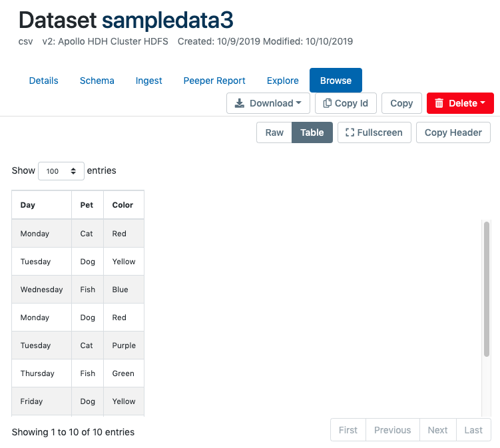This screenshot has height=448, width=500.
Task: Jump to the Last page
Action: 473,430
